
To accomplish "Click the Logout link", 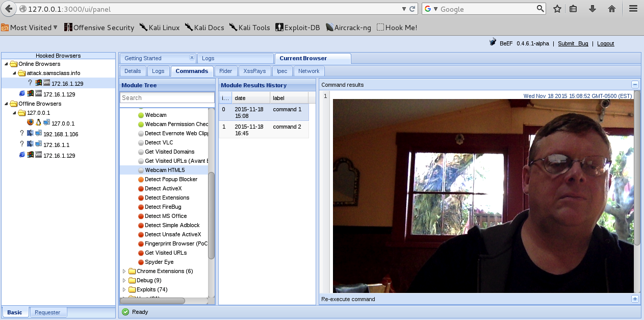I will tap(605, 43).
